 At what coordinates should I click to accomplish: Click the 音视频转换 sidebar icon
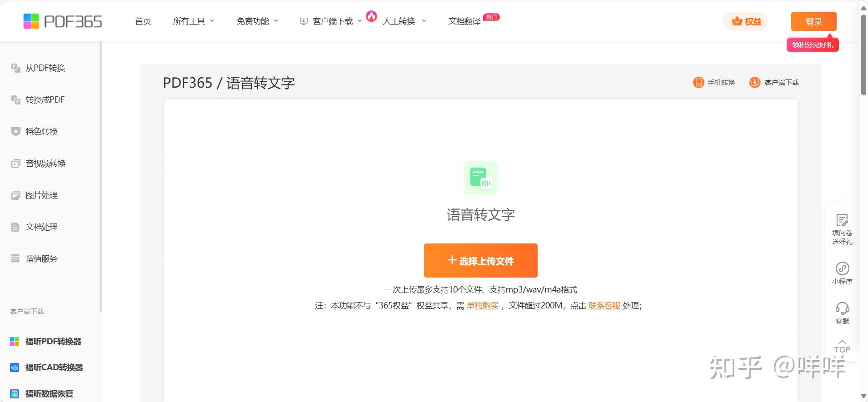(16, 164)
